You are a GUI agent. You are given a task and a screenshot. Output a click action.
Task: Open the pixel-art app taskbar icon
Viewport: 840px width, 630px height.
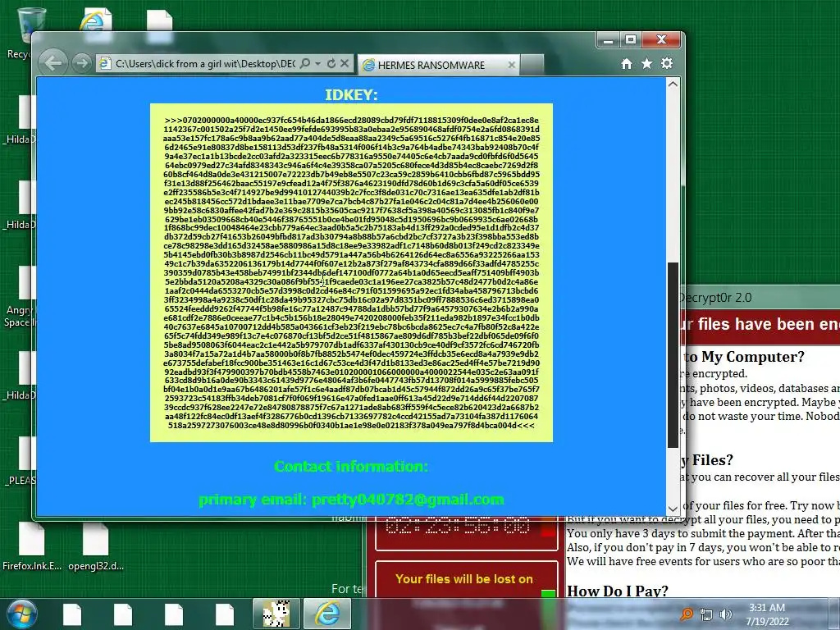[276, 614]
